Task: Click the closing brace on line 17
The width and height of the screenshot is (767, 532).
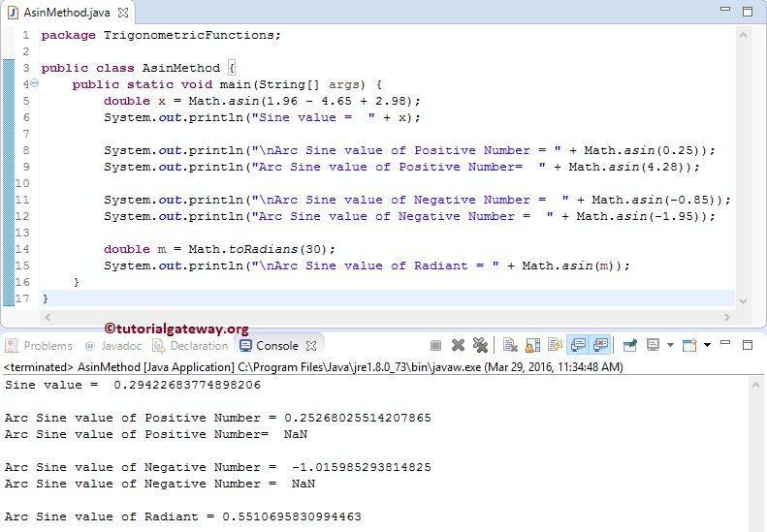Action: 45,298
